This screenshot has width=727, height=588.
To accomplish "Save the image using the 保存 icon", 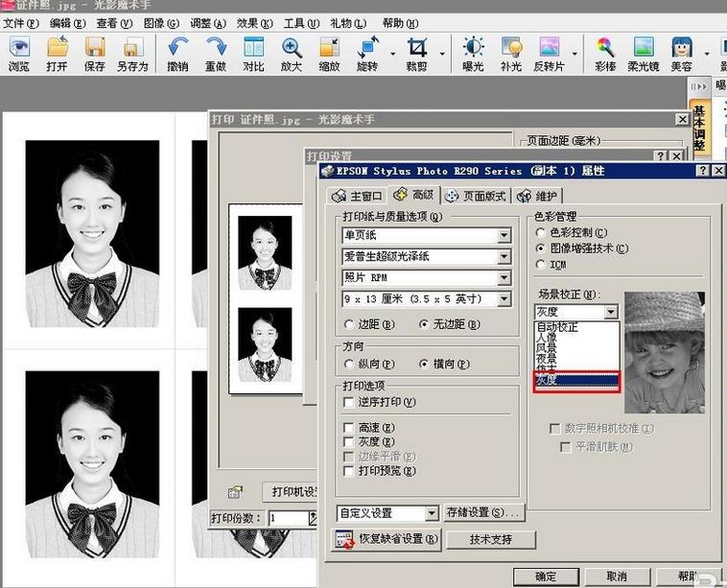I will click(95, 54).
